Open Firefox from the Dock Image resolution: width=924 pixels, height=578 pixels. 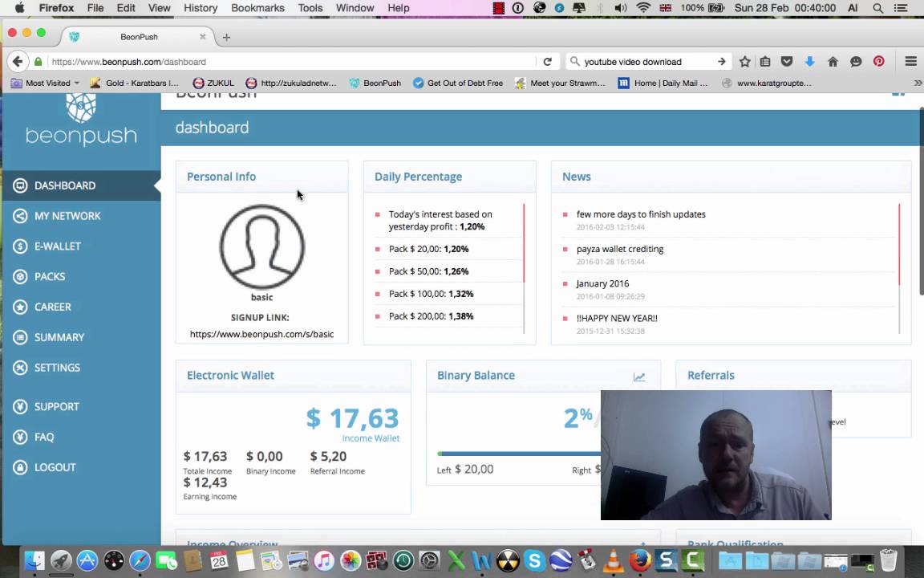[x=640, y=560]
